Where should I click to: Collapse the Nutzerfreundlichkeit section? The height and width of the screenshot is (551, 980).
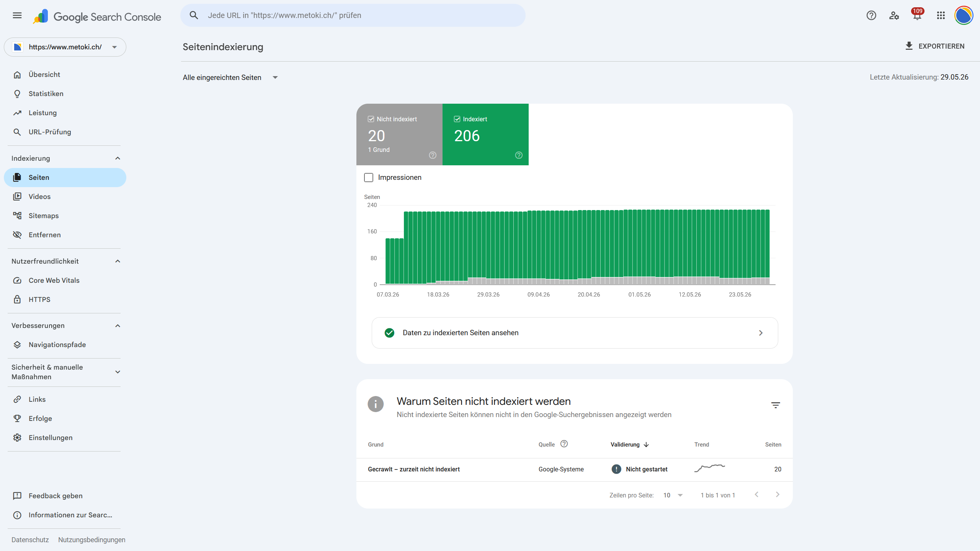click(x=118, y=261)
